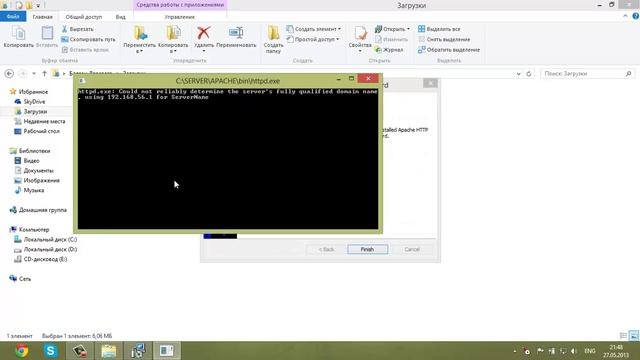Select Favorites (Избранное) in the navigation pane
Screen dimensions: 640x360
[29, 92]
